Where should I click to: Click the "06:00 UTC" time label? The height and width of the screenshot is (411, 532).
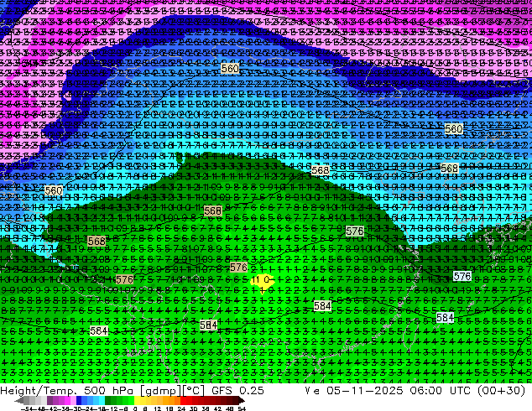pyautogui.click(x=440, y=390)
